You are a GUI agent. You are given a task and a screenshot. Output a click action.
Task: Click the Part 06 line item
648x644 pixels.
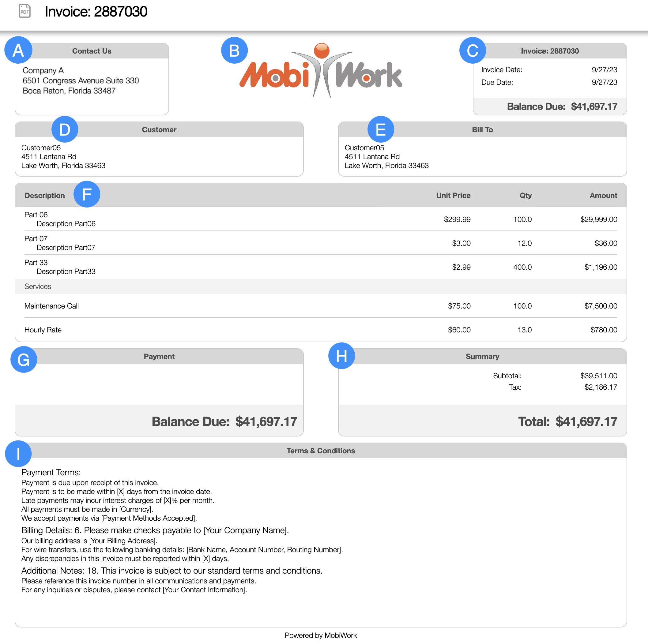tap(36, 215)
